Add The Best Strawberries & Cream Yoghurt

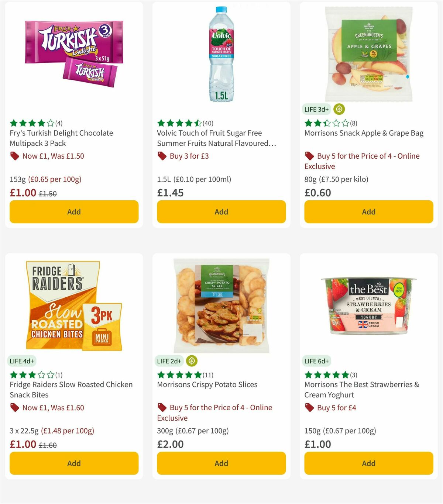point(368,463)
